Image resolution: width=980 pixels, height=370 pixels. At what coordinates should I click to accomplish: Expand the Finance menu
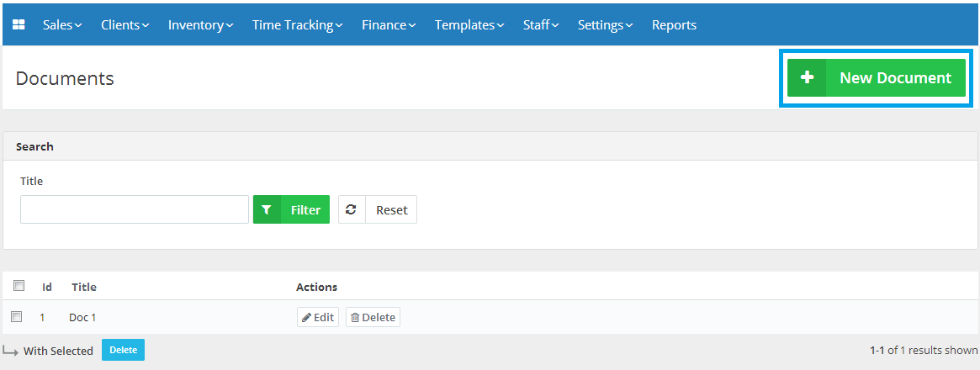(x=389, y=25)
